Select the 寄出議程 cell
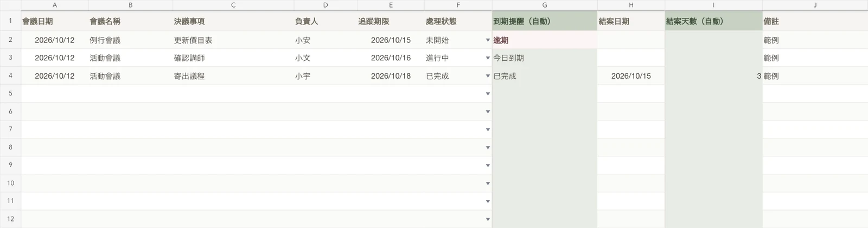This screenshot has width=868, height=228. click(x=233, y=76)
